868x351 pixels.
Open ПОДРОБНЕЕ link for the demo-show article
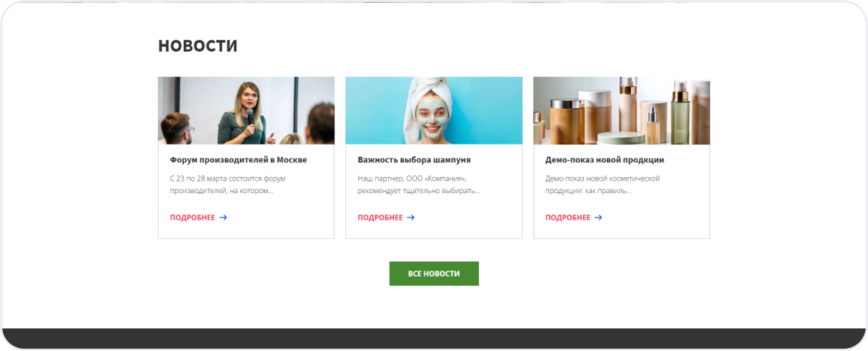pyautogui.click(x=568, y=218)
